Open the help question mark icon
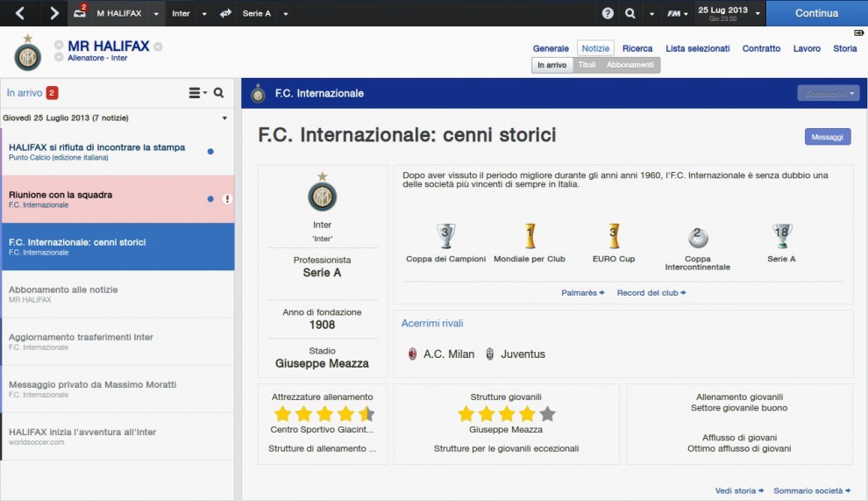 coord(608,13)
